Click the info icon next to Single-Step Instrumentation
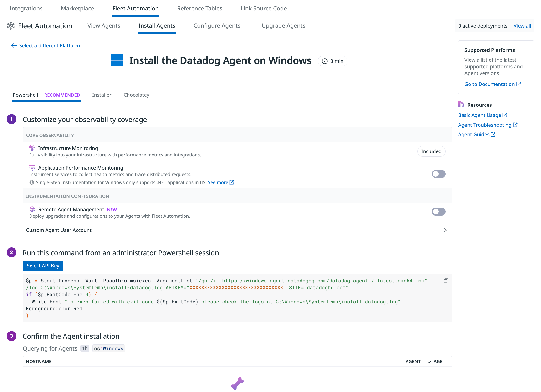 point(31,182)
